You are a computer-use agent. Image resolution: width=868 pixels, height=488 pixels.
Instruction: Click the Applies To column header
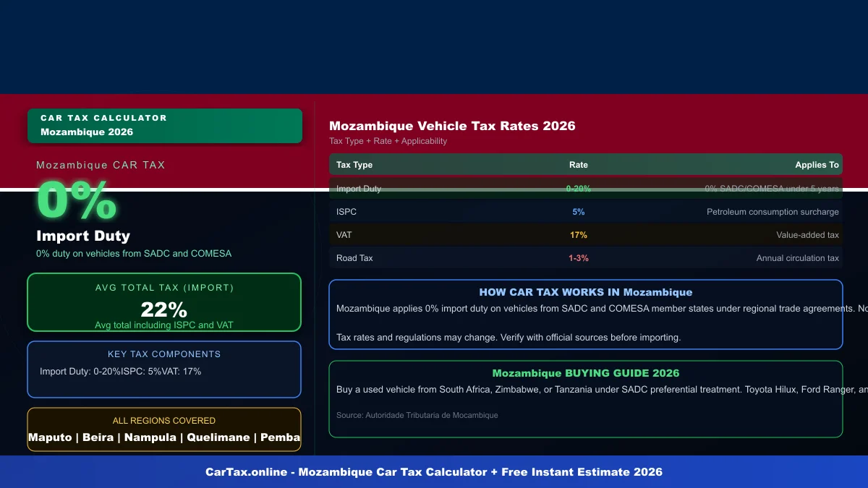pyautogui.click(x=817, y=165)
